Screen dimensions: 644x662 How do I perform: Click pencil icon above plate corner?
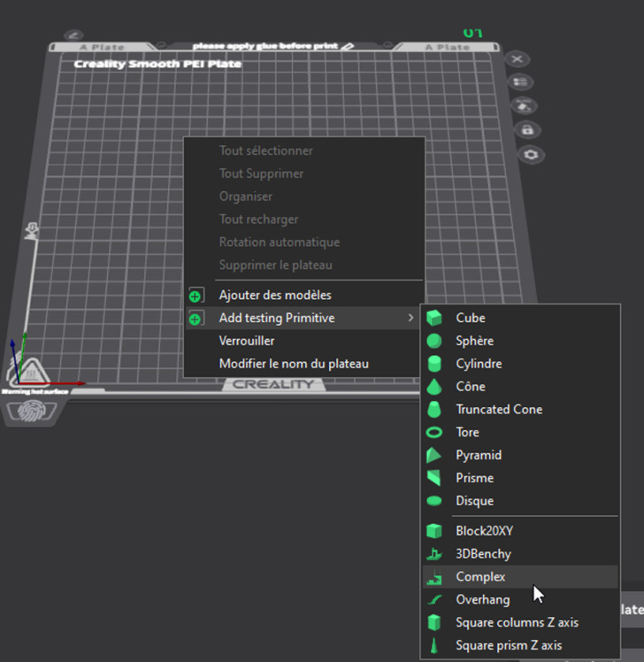[73, 35]
